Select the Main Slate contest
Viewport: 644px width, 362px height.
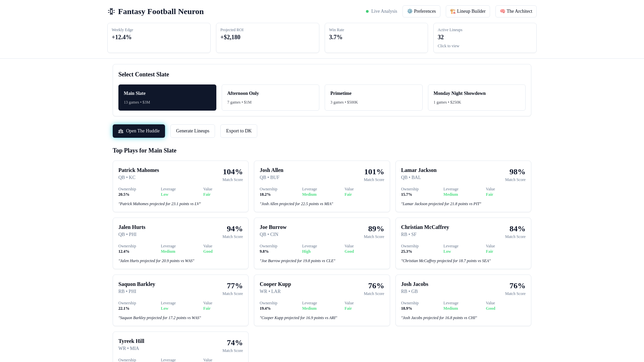[x=167, y=98]
